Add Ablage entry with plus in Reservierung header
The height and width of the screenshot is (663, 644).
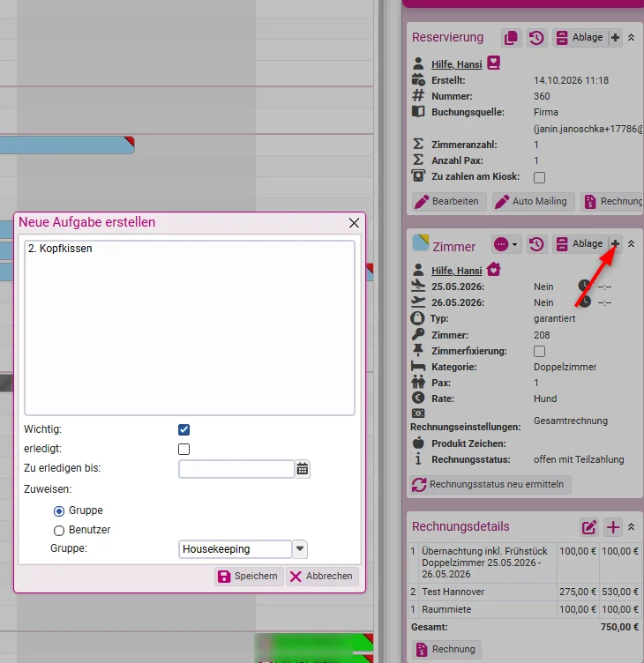[x=615, y=38]
